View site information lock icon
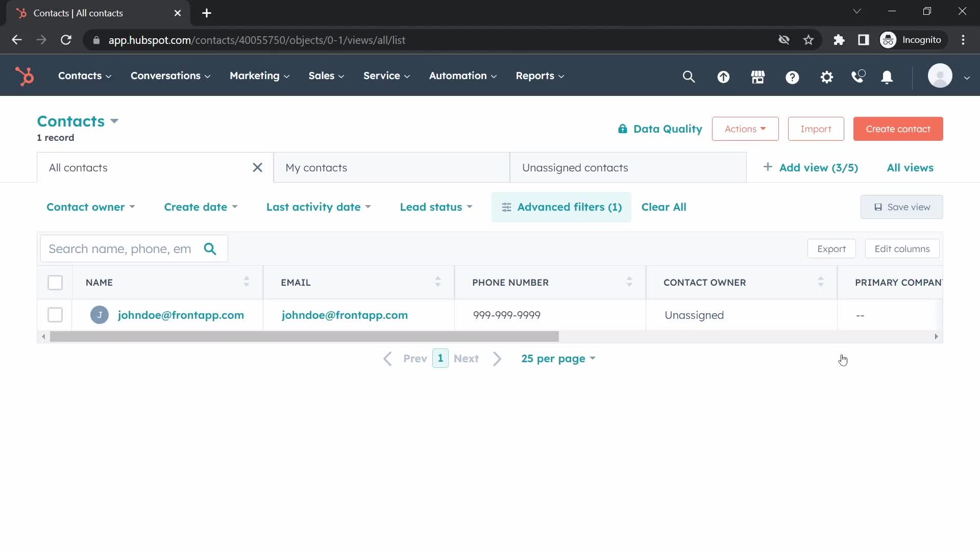 tap(96, 40)
